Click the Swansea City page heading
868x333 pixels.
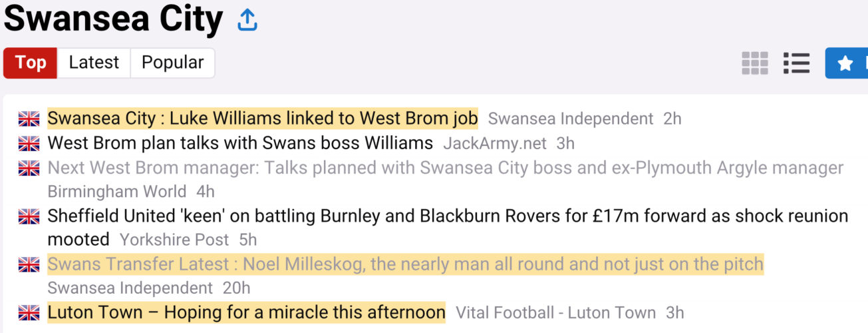[113, 19]
